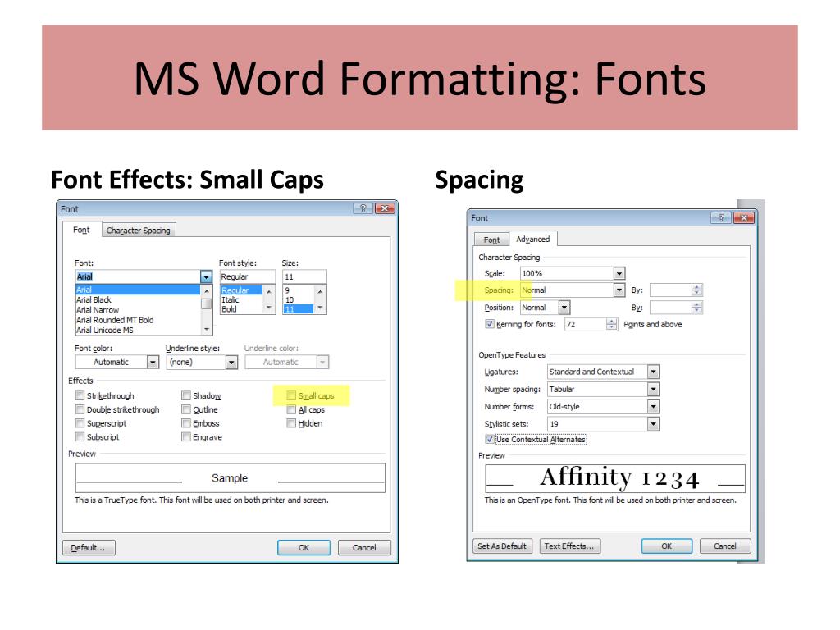
Task: Toggle the All caps checkbox
Action: [x=291, y=409]
